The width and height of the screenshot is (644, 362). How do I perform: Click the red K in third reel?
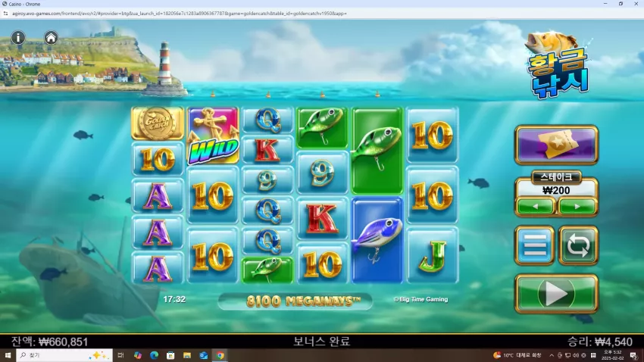click(x=267, y=150)
